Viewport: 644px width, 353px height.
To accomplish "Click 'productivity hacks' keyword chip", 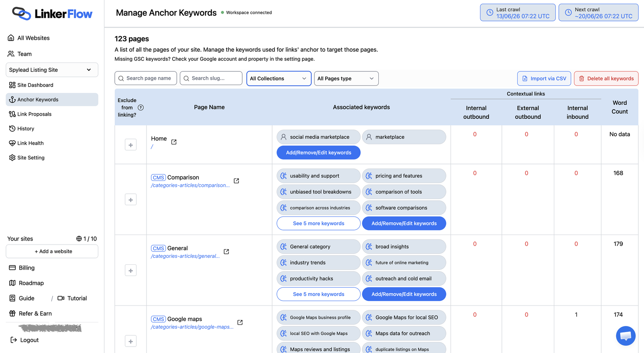I will (318, 279).
